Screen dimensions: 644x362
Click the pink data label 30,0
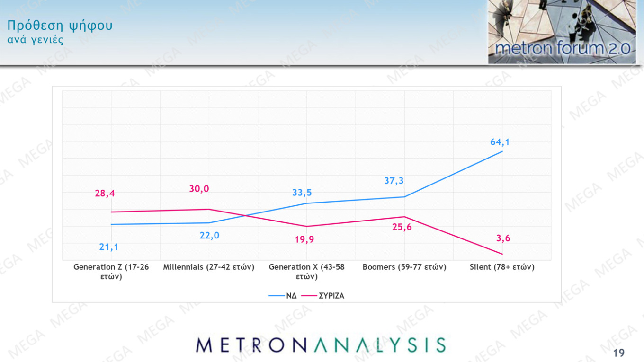click(199, 189)
